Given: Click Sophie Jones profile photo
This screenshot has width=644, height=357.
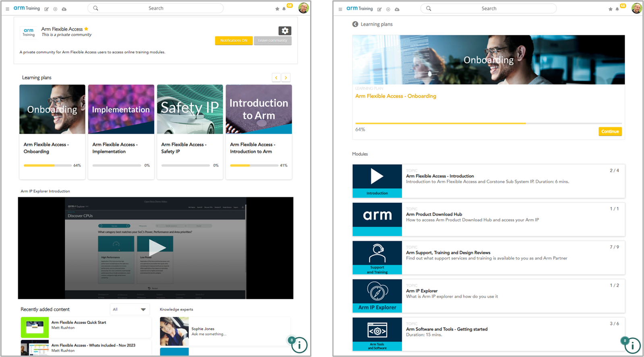Looking at the screenshot, I should [x=174, y=331].
